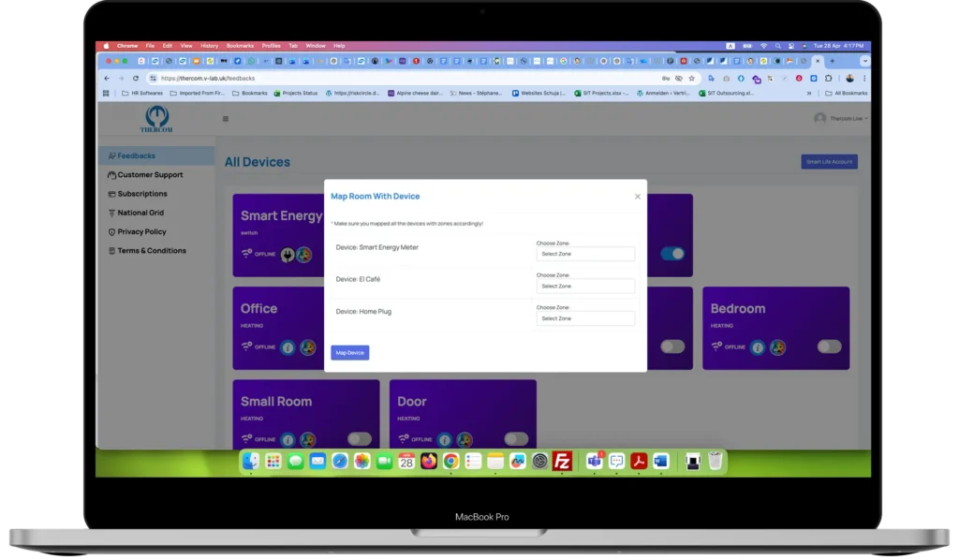
Task: Click the color wheel icon on Bedroom card
Action: pyautogui.click(x=777, y=347)
